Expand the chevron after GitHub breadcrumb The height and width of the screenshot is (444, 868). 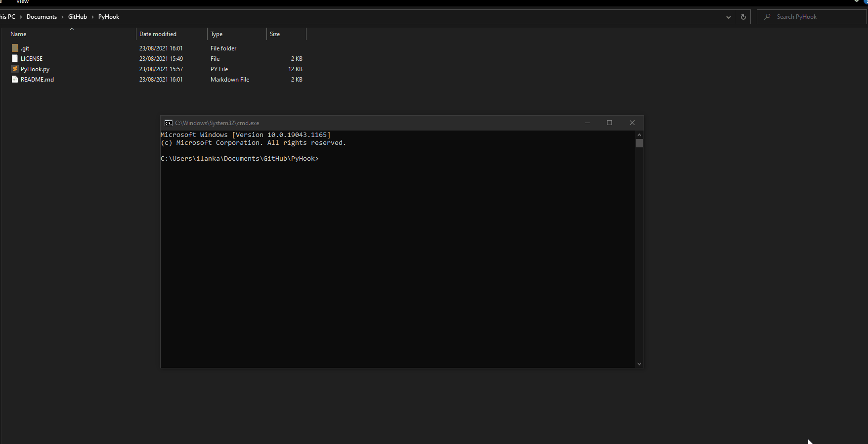(92, 17)
